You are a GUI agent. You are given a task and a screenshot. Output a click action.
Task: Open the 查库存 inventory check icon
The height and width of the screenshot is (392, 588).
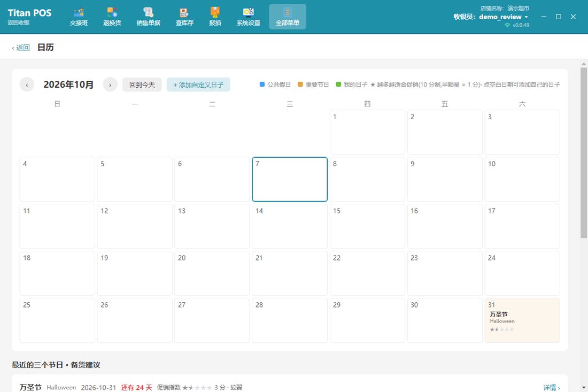point(184,17)
